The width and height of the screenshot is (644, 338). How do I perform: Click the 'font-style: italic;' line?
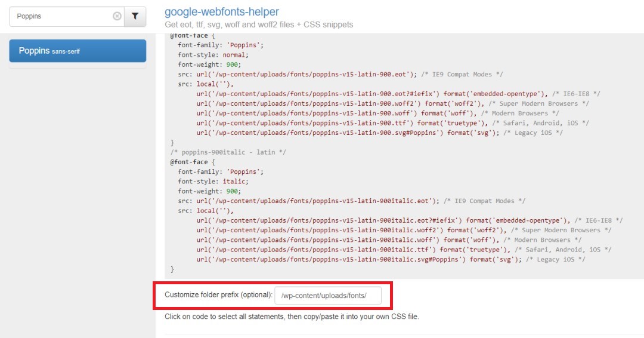pyautogui.click(x=213, y=182)
